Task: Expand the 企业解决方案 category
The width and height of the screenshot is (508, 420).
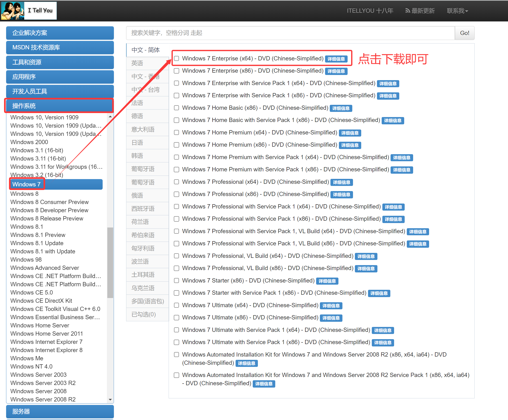Action: [60, 33]
